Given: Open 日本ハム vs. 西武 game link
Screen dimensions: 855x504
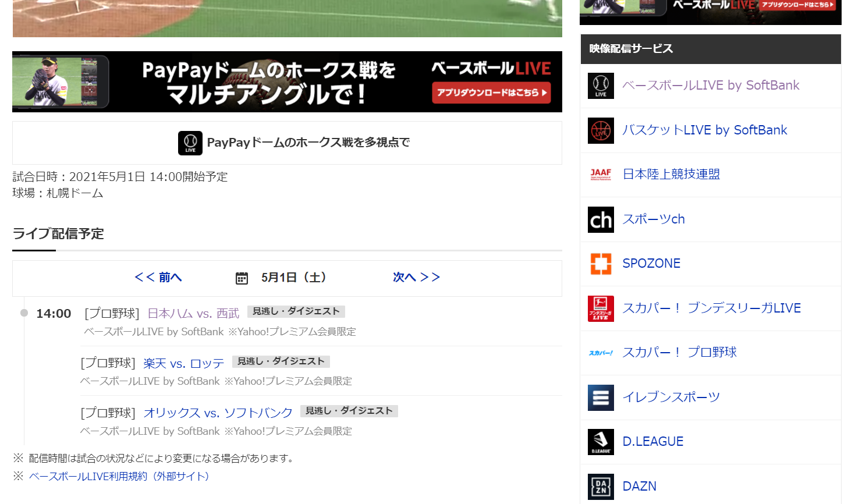Looking at the screenshot, I should click(193, 314).
